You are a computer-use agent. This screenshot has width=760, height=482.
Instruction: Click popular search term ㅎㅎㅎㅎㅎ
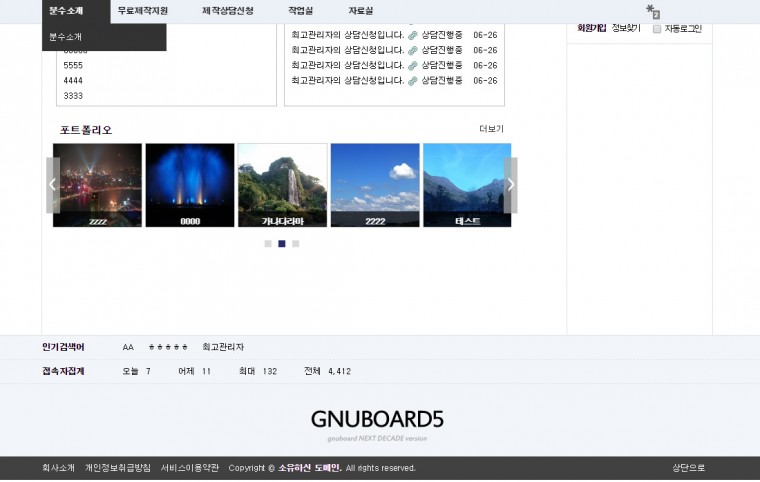point(168,347)
